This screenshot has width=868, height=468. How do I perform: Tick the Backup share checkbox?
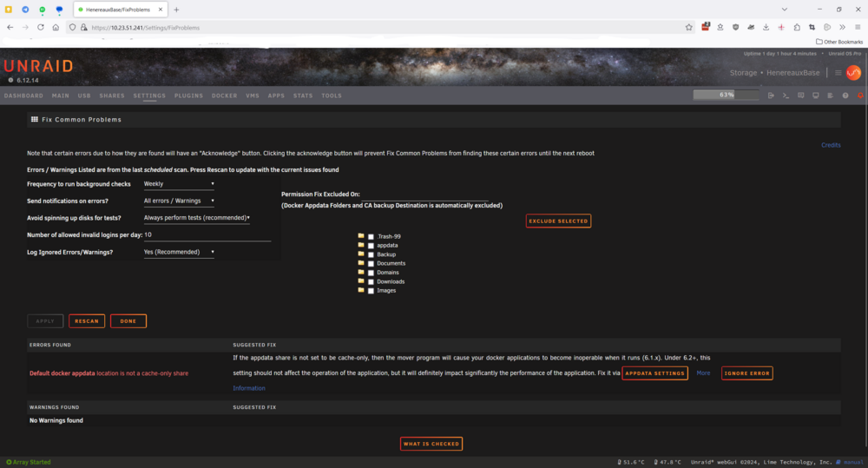tap(371, 254)
